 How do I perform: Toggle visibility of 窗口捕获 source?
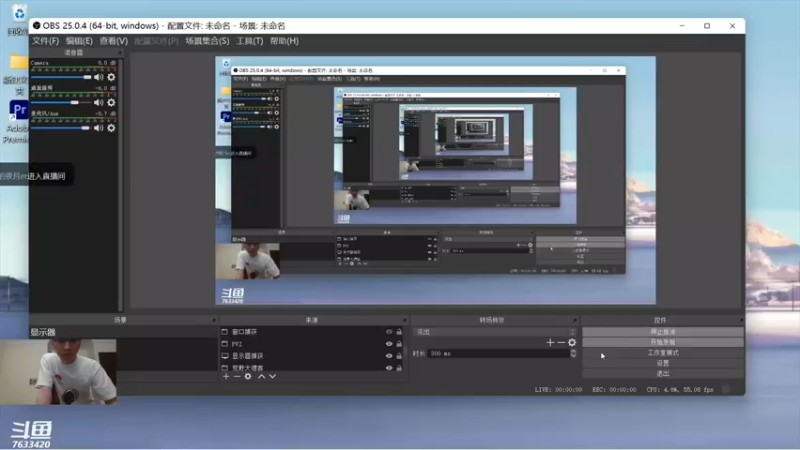pyautogui.click(x=389, y=332)
